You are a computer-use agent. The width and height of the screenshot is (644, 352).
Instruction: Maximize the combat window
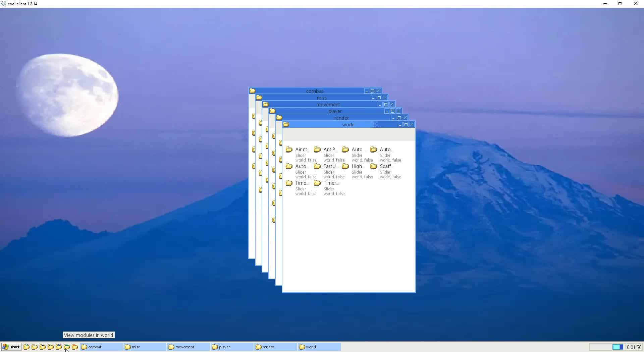point(372,91)
